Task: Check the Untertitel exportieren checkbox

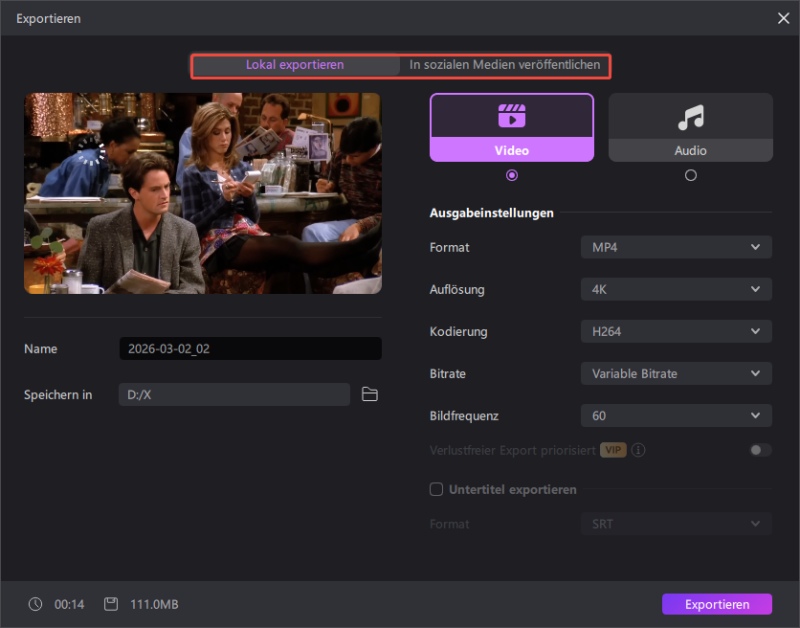Action: click(x=436, y=489)
